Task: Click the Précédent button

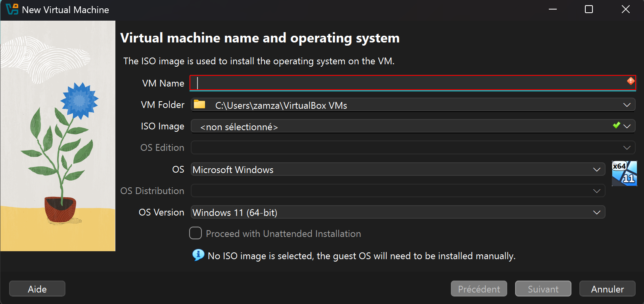Action: click(x=479, y=289)
